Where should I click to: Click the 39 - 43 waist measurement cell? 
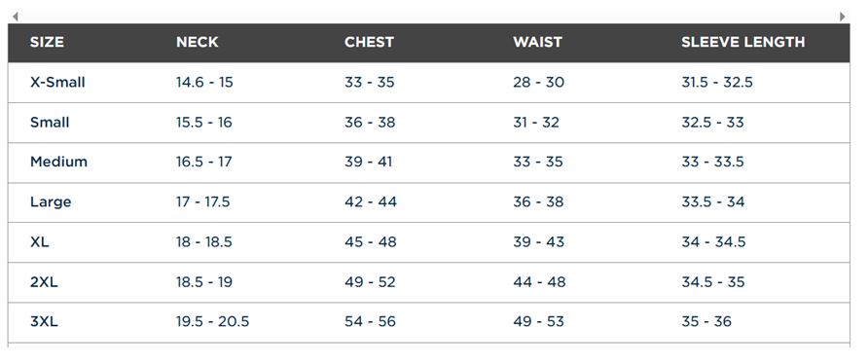(539, 241)
